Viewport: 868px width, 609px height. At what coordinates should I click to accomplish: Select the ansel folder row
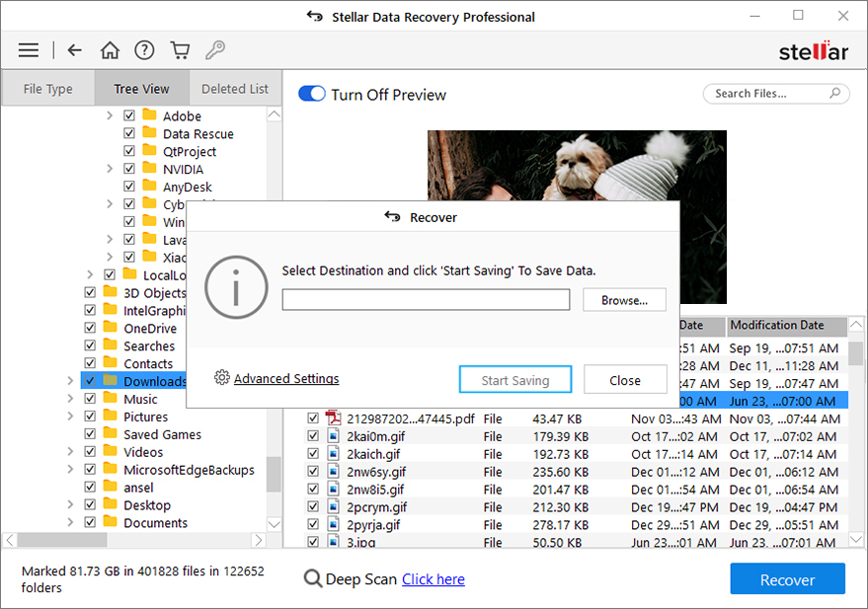[138, 488]
